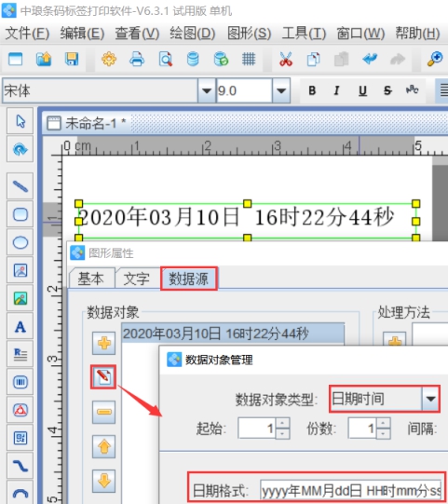Select the line drawing tool
The width and height of the screenshot is (448, 504).
[20, 186]
